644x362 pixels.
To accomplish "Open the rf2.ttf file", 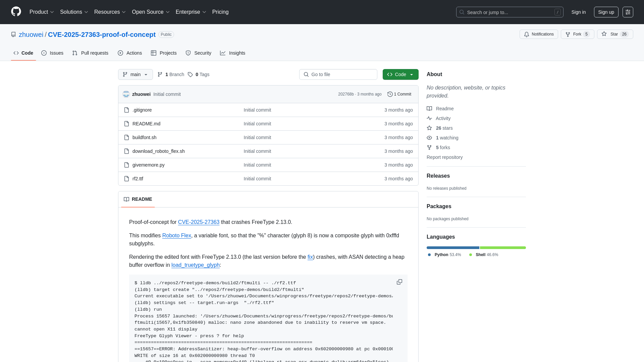I will coord(138,179).
